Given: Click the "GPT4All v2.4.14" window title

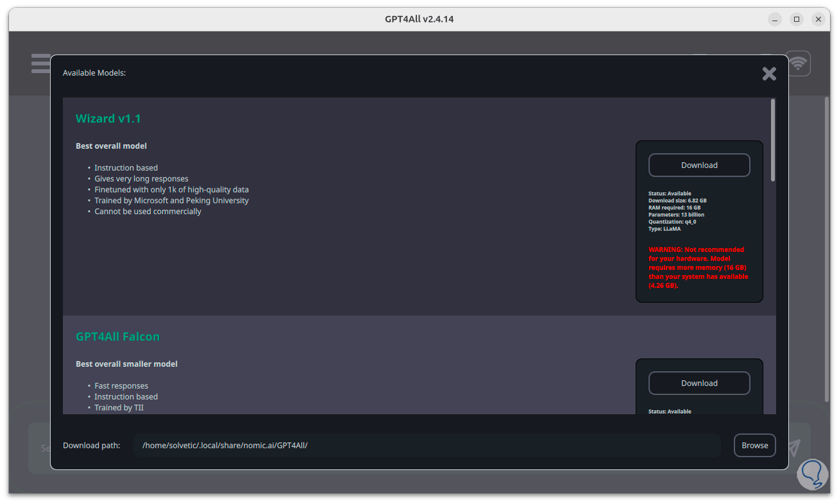Looking at the screenshot, I should [x=419, y=19].
